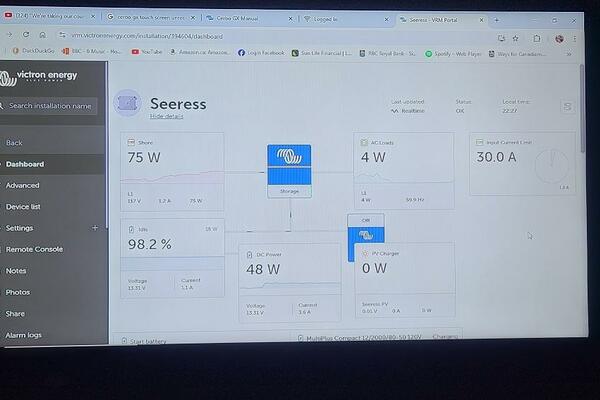Click Back in the sidebar
Screen dimensions: 600x400
[x=14, y=143]
